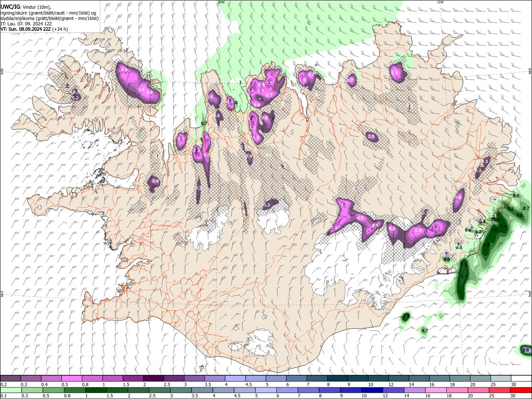Click the '(+34 h)' forecast offset text
The image size is (532, 399).
point(60,29)
